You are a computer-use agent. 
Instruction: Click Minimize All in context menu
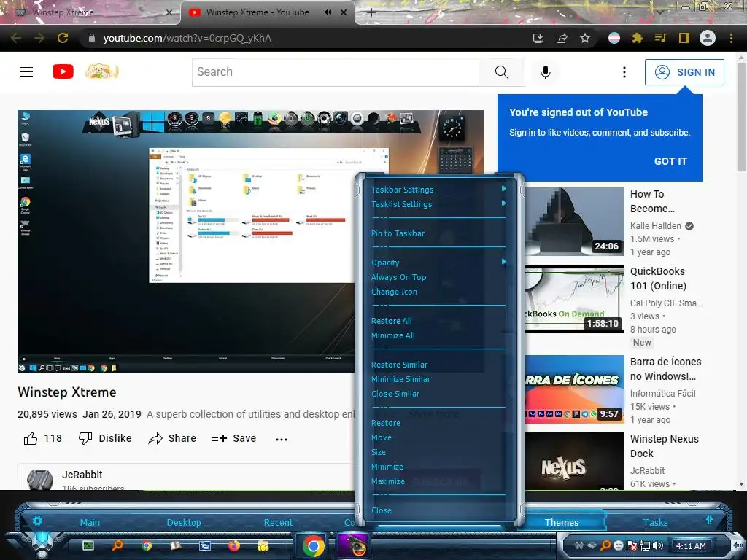(x=393, y=335)
